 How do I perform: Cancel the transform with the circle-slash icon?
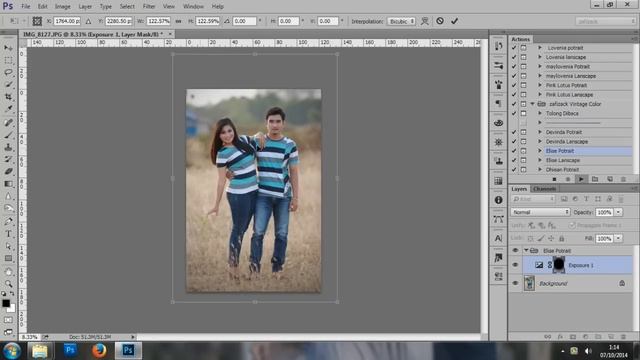point(440,21)
